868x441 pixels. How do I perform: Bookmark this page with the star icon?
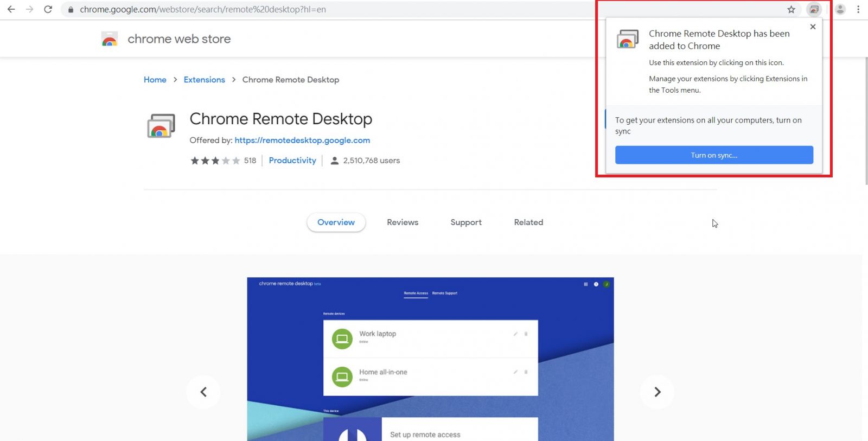792,9
